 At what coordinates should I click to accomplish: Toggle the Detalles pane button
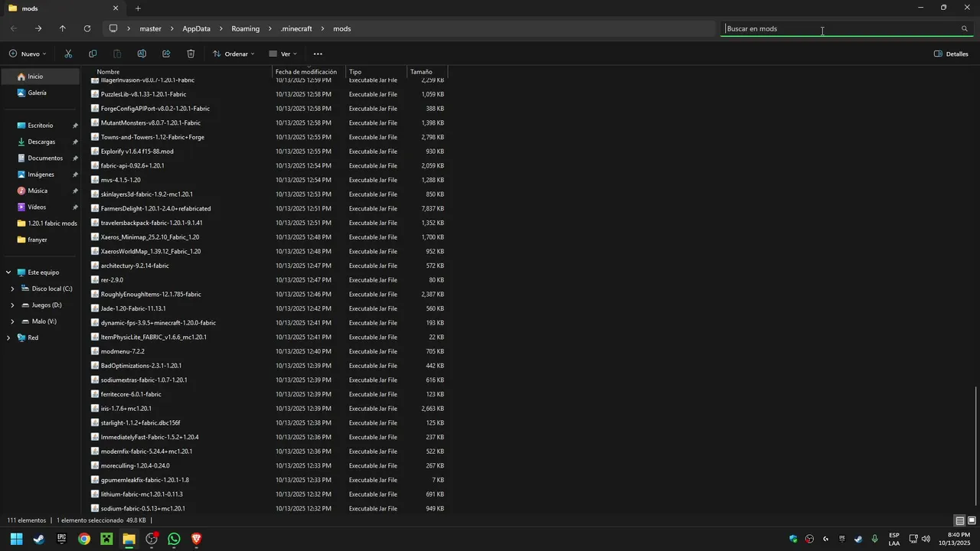952,54
